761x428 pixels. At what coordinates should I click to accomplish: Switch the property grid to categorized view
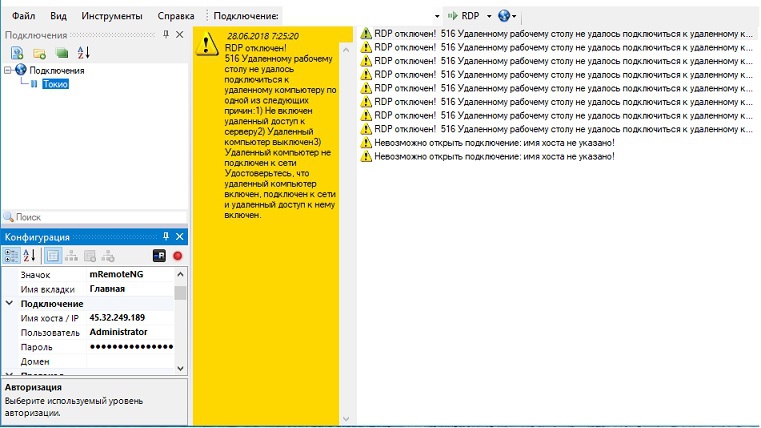pos(11,255)
